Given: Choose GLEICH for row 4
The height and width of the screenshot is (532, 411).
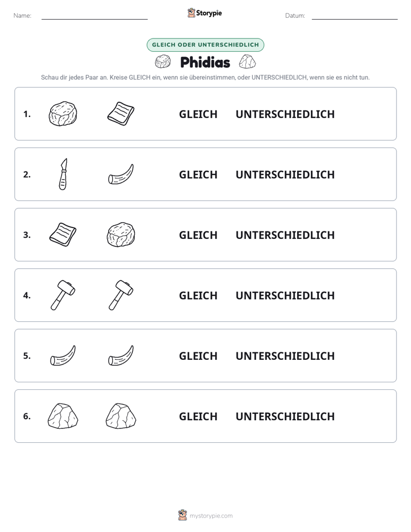Looking at the screenshot, I should (198, 295).
